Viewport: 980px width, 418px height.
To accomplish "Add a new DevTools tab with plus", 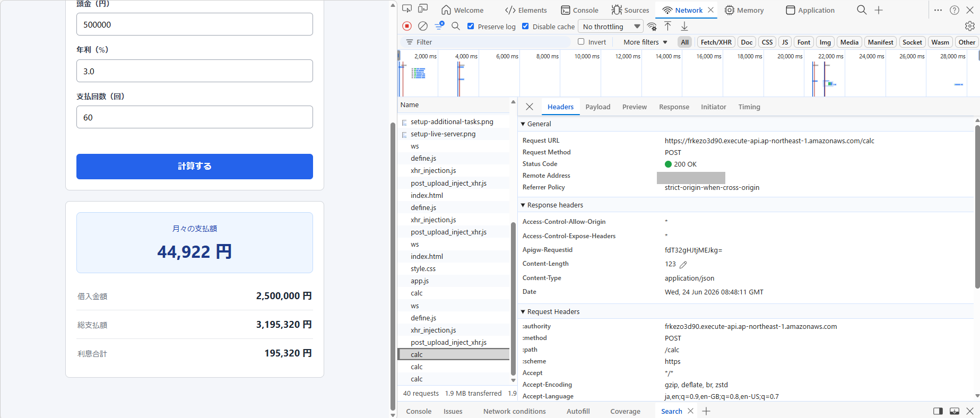I will [879, 10].
